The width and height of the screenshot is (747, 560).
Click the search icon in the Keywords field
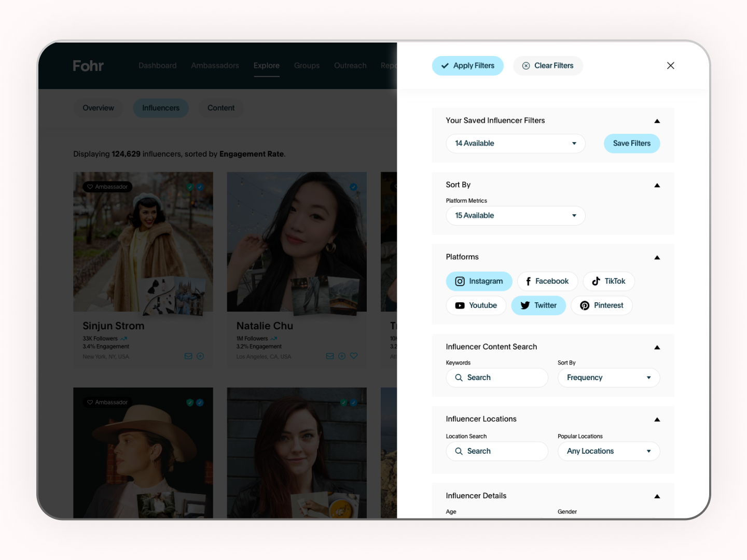click(x=459, y=377)
